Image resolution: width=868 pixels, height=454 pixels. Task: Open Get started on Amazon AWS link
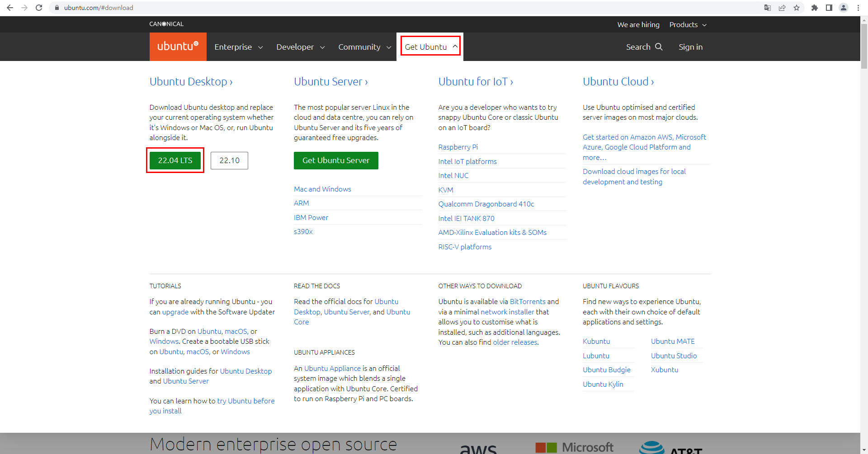coord(644,147)
